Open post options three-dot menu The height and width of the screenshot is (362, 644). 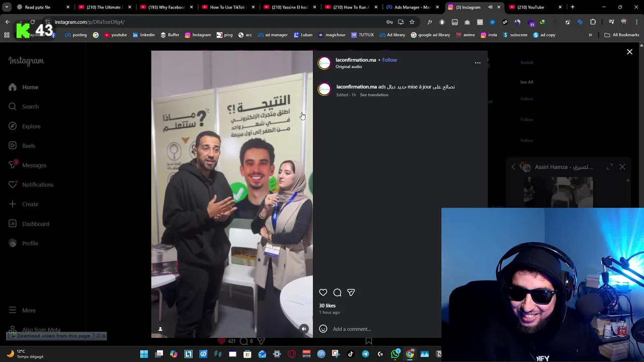[x=477, y=63]
